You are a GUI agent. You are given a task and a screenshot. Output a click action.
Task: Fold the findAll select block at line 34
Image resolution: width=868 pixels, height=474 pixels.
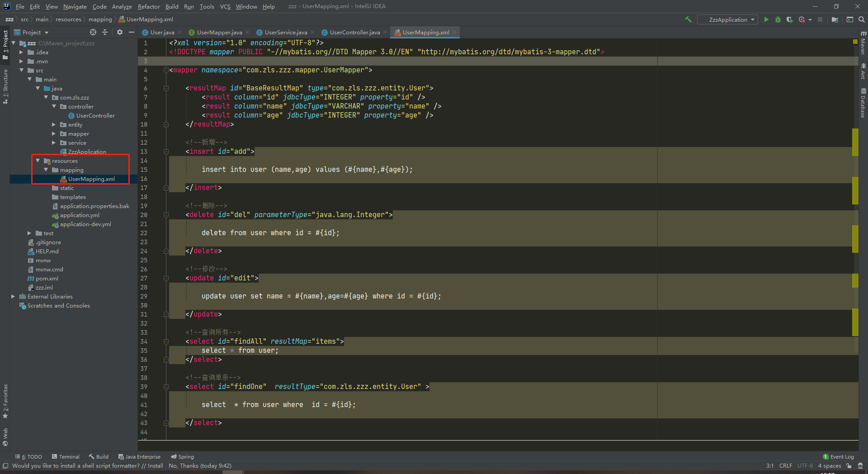click(x=166, y=341)
